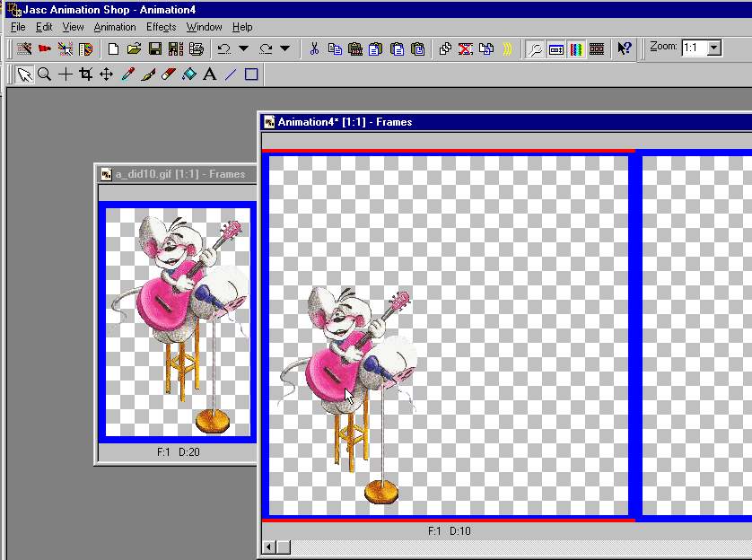Viewport: 752px width, 560px height.
Task: Select the Line tool
Action: coord(231,74)
